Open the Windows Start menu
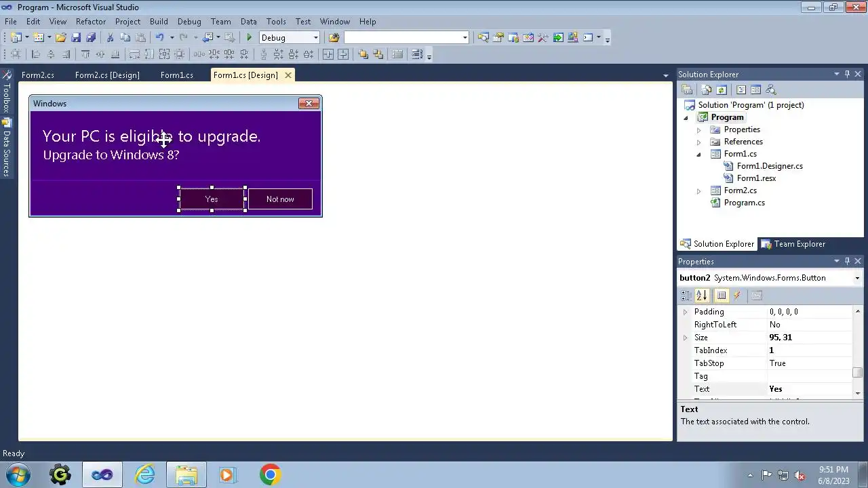The height and width of the screenshot is (488, 868). coord(18,475)
